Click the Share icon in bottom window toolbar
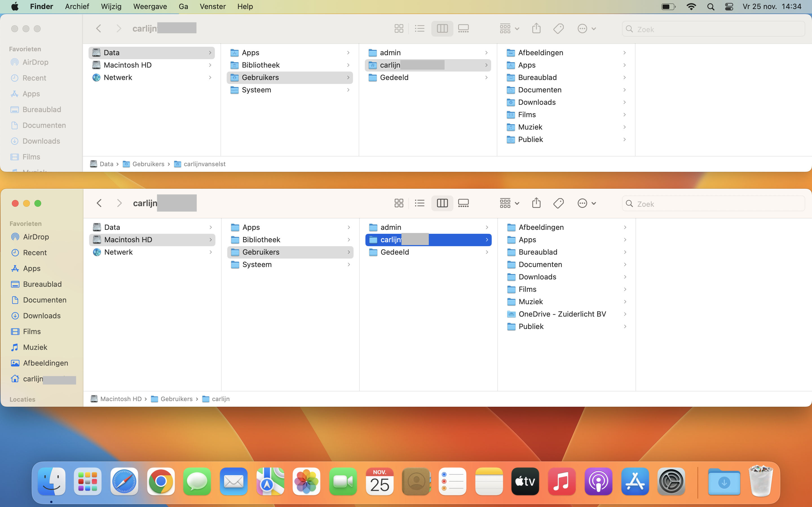 click(536, 203)
